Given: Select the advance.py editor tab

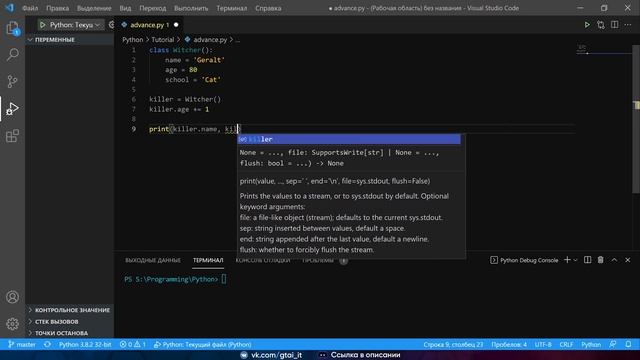Looking at the screenshot, I should [149, 25].
